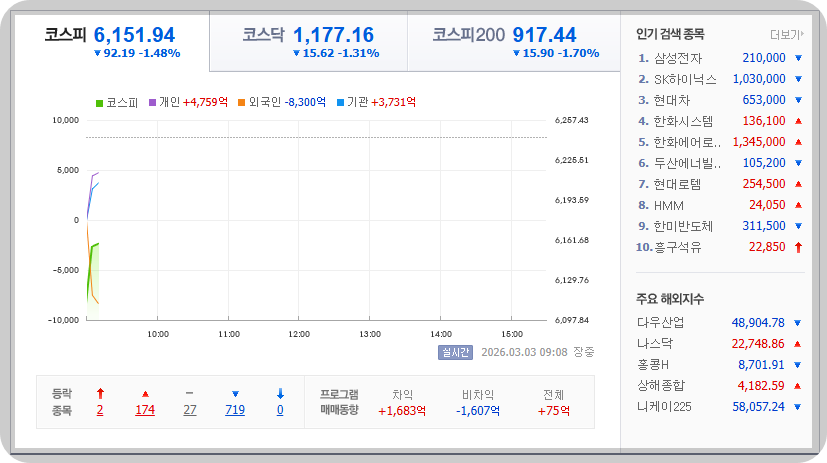Open 다우산업 overseas index

pyautogui.click(x=660, y=323)
